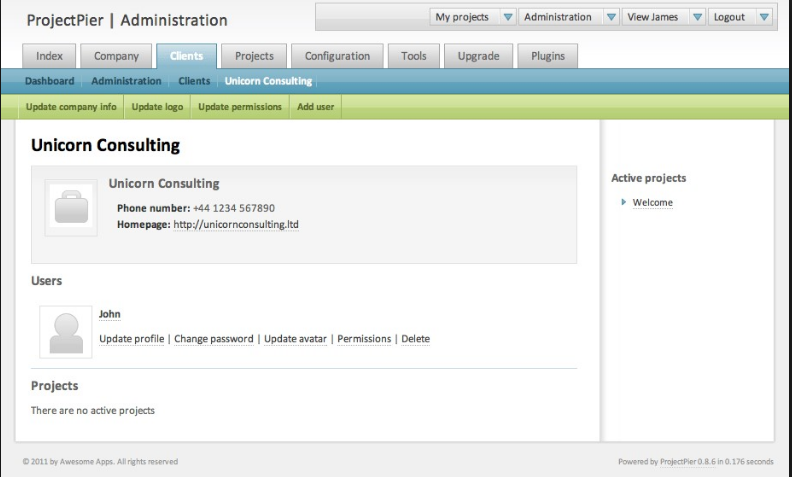Screen dimensions: 792x477
Task: Click the Unicorn Consulting briefcase logo
Action: tap(70, 208)
